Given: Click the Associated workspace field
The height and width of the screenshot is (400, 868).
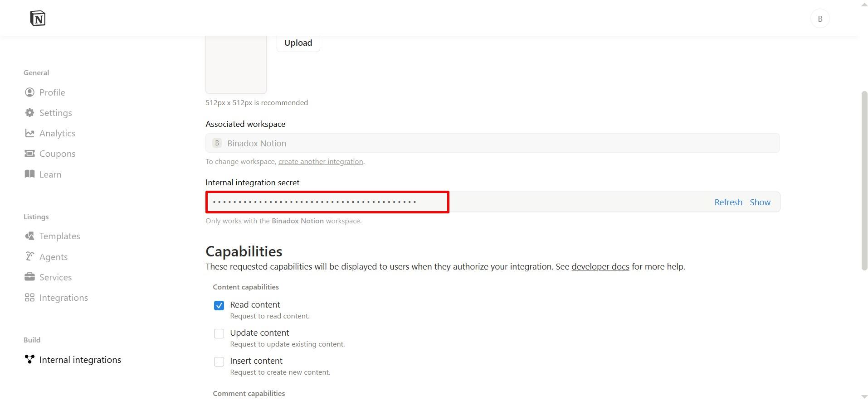Looking at the screenshot, I should [x=493, y=143].
